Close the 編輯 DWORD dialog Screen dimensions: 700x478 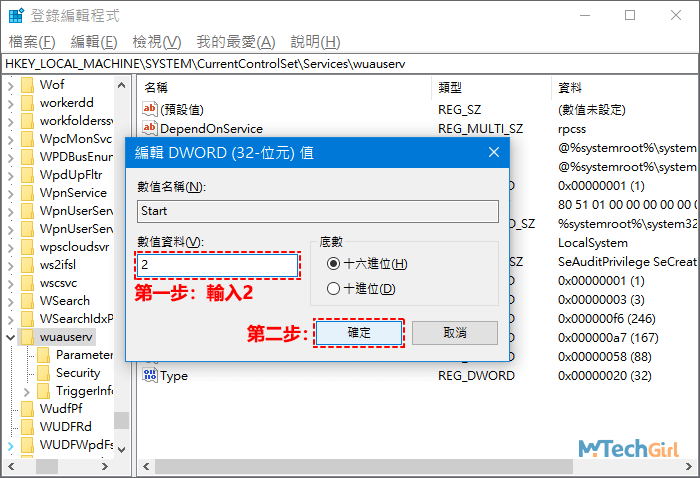coord(493,152)
